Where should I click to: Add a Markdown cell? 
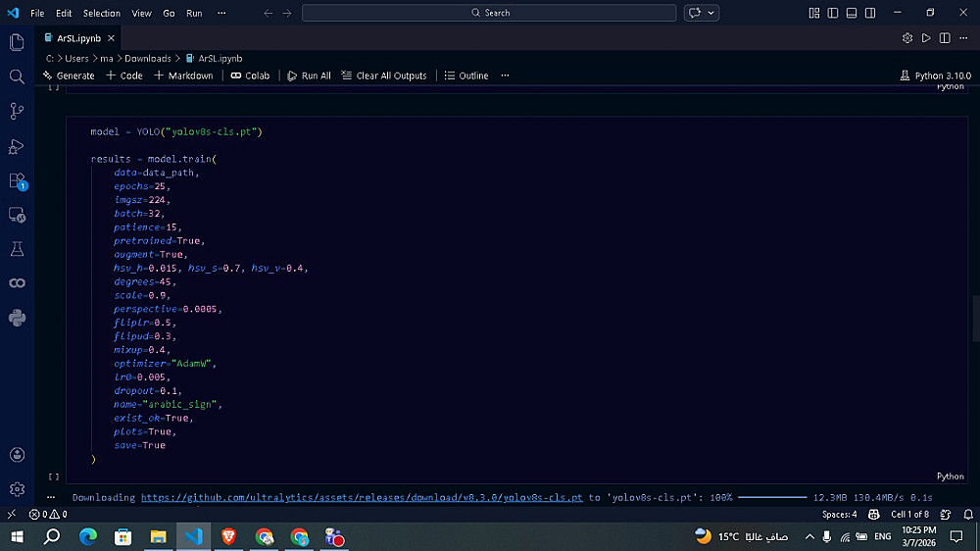pyautogui.click(x=183, y=75)
